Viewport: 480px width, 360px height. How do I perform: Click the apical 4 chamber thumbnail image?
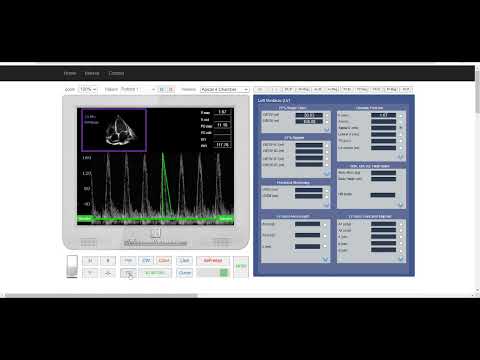point(114,130)
